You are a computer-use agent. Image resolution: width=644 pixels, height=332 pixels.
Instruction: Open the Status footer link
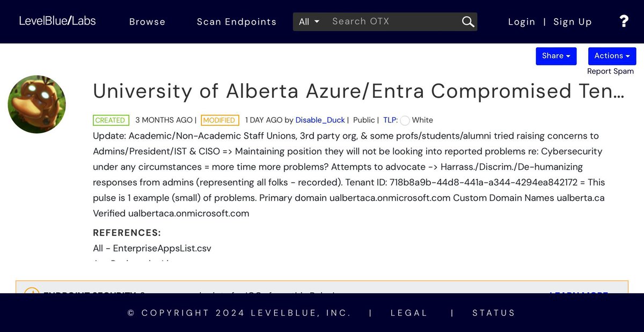click(x=493, y=313)
